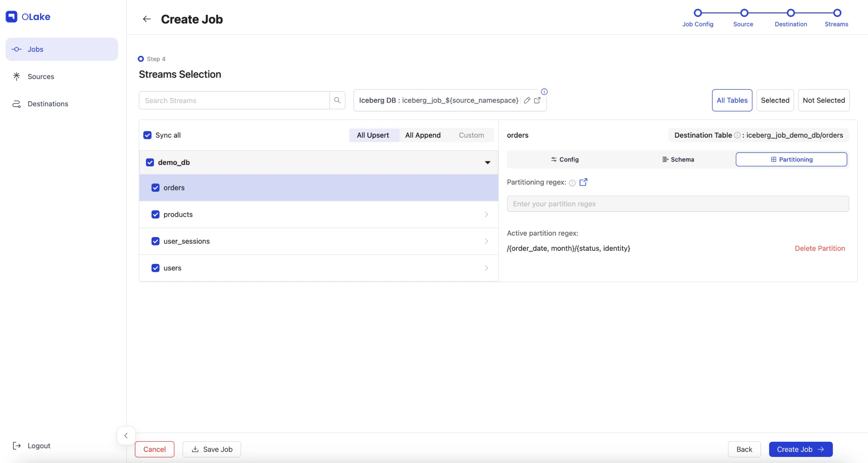Open partitioning regex documentation link icon
The width and height of the screenshot is (868, 463).
583,182
